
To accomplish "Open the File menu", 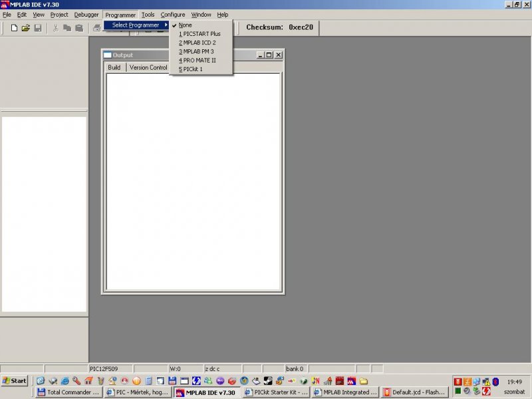I will [7, 15].
